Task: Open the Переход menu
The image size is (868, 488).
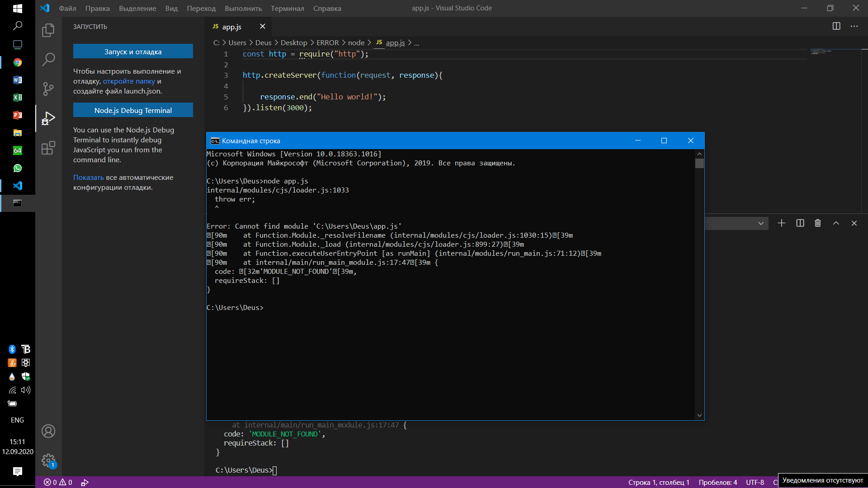Action: coord(201,8)
